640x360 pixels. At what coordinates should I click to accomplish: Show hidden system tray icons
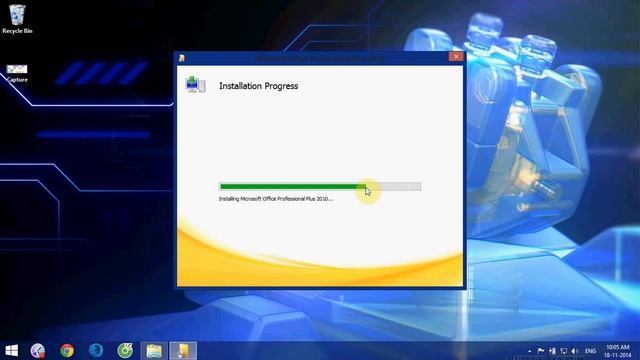point(529,351)
